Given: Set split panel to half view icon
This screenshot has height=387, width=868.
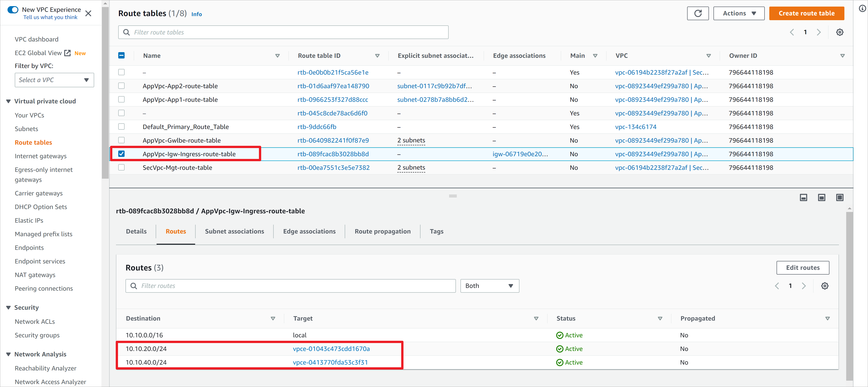Looking at the screenshot, I should [x=821, y=197].
